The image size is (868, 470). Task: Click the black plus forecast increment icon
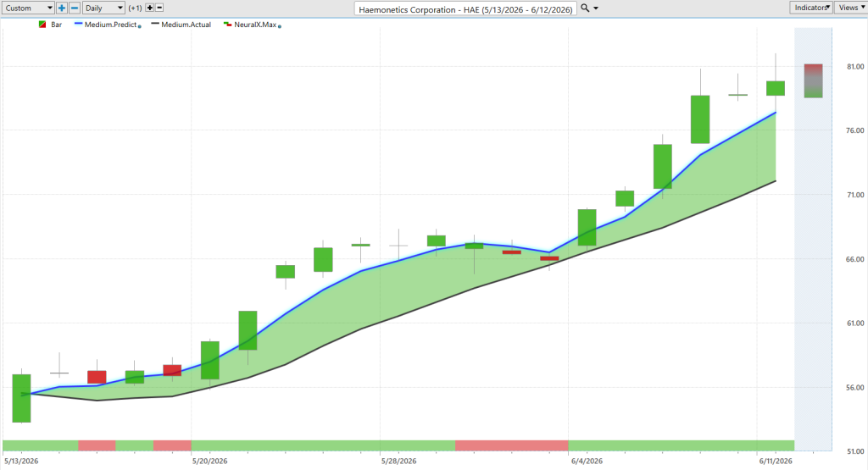149,8
